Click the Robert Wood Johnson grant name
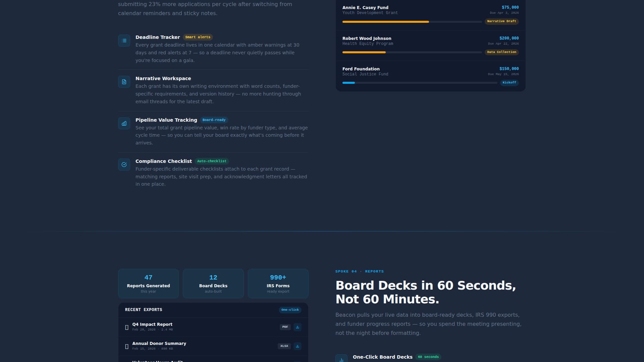 pyautogui.click(x=367, y=39)
